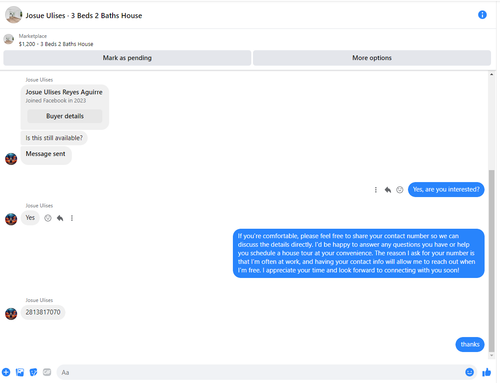Open conversation information icon

coord(482,15)
